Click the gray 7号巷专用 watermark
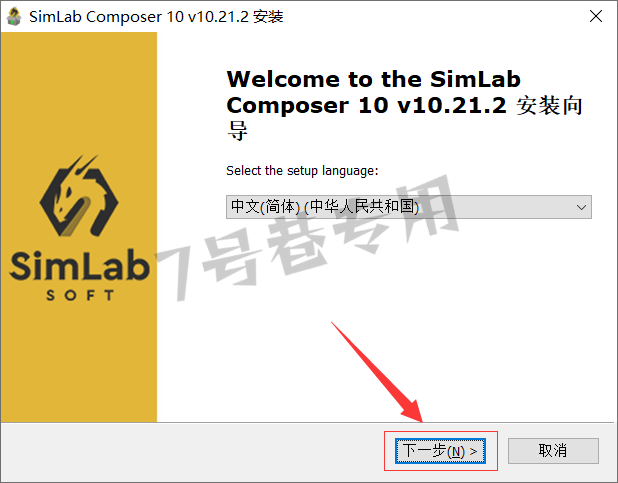Screen dimensions: 618x483 point(307,239)
